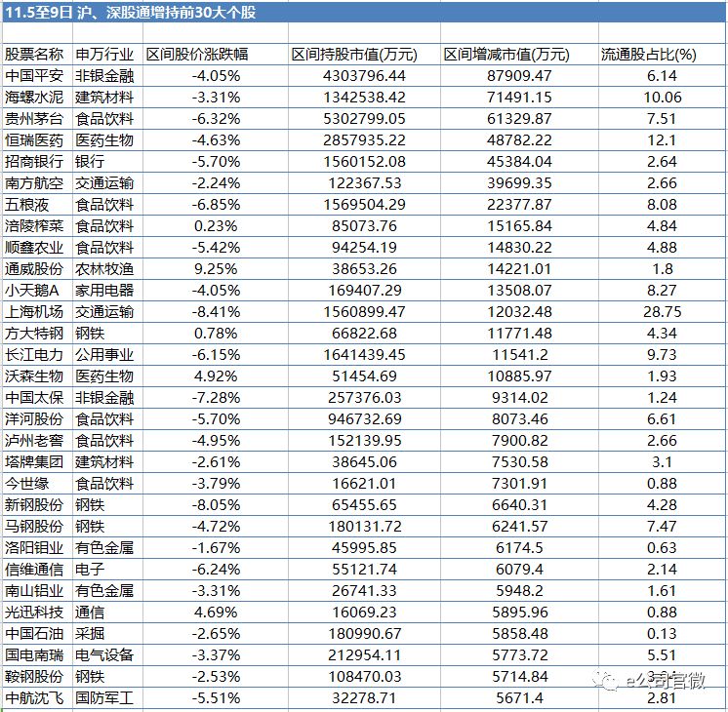Viewport: 728px width, 712px height.
Task: Select the cell 涪陵榨菜
Action: 34,225
